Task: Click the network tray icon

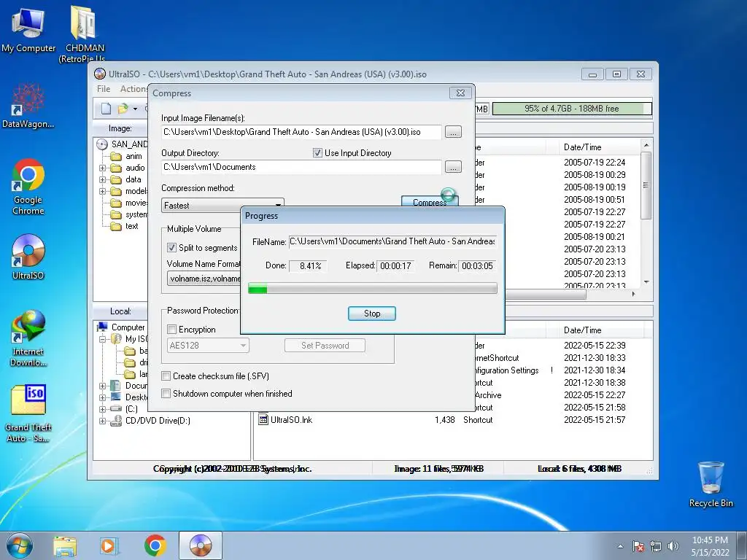Action: point(656,546)
